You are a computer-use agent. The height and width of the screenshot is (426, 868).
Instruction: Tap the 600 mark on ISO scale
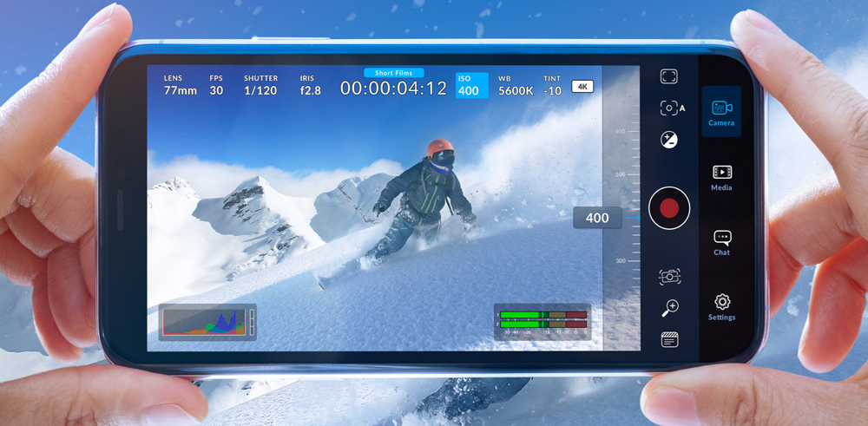point(620,132)
